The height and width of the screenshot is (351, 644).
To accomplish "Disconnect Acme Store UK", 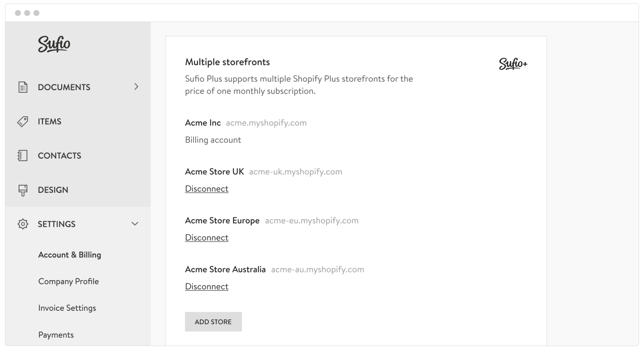I will point(207,189).
